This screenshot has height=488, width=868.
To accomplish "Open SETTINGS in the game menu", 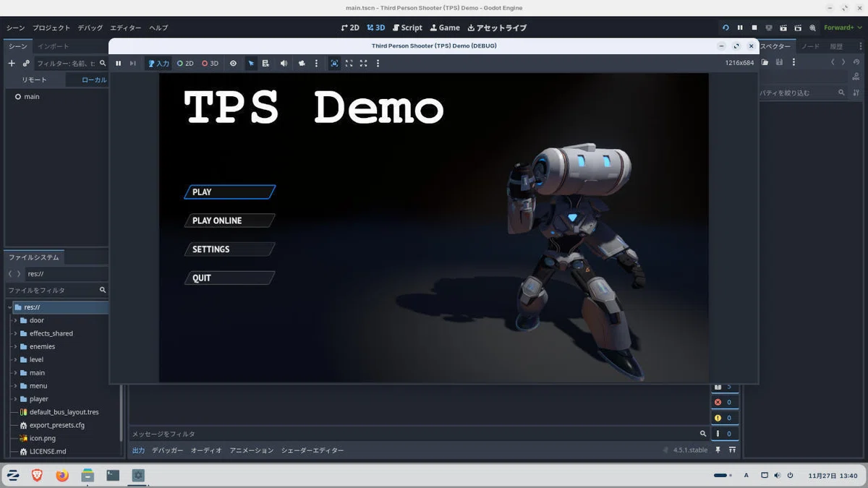I will 230,249.
